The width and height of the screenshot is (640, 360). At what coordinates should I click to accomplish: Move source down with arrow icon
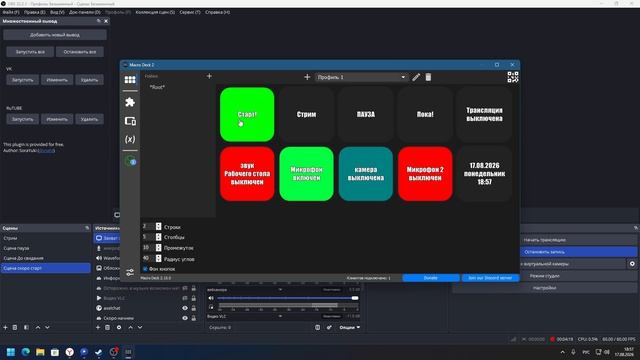click(140, 327)
